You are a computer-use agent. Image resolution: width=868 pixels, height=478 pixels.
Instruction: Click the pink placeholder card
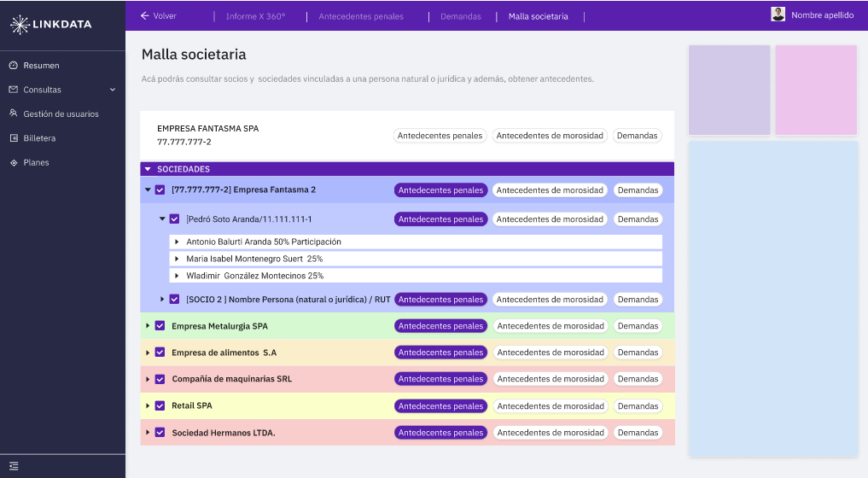coord(816,90)
